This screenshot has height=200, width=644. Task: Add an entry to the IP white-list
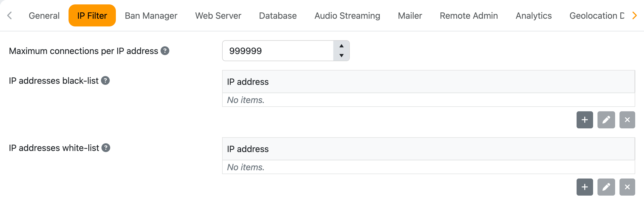tap(585, 187)
